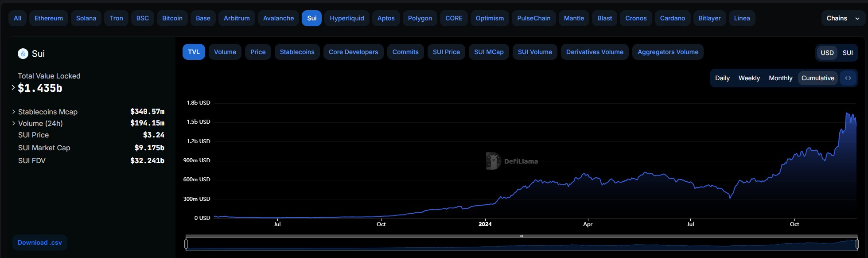The height and width of the screenshot is (258, 868).
Task: Select the Hyperliquid chain tab
Action: pos(346,18)
